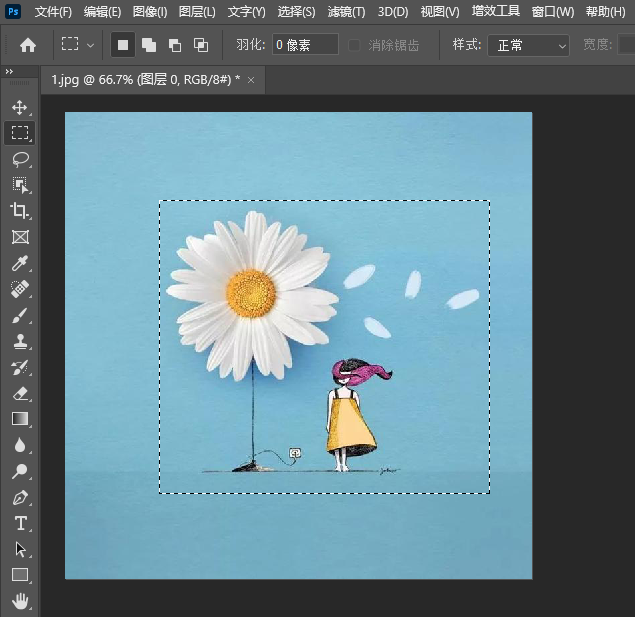Click the 羽化 feather input field
Viewport: 635px width, 617px height.
pyautogui.click(x=305, y=45)
